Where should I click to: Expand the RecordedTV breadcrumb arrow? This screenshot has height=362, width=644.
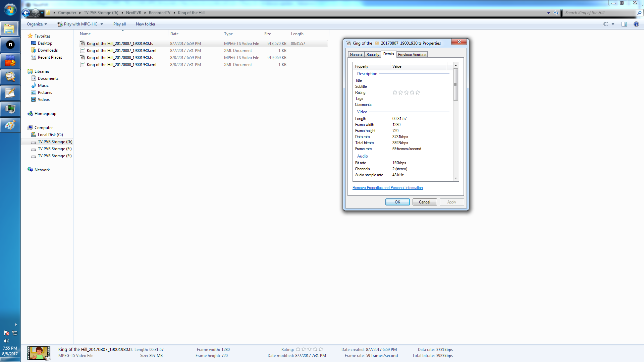tap(174, 13)
